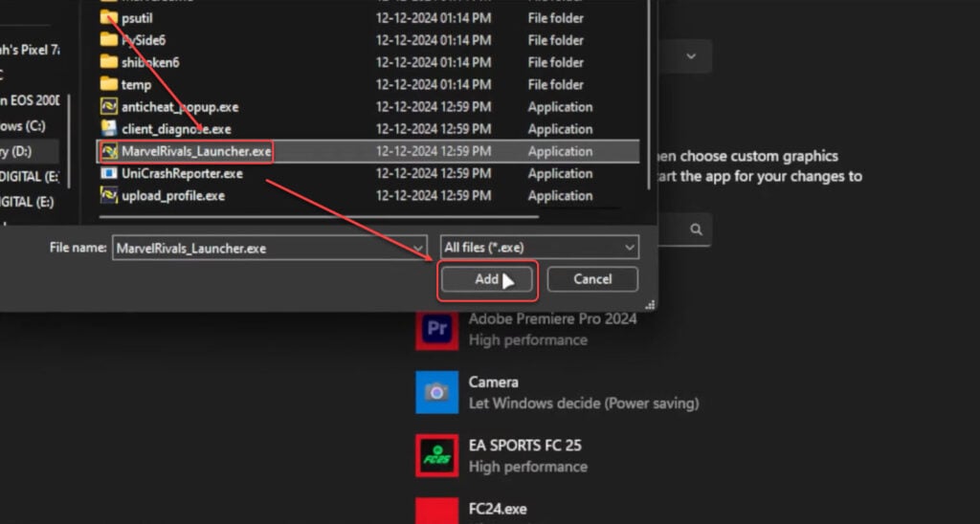The width and height of the screenshot is (980, 524).
Task: Select the psutil folder name
Action: pyautogui.click(x=137, y=18)
